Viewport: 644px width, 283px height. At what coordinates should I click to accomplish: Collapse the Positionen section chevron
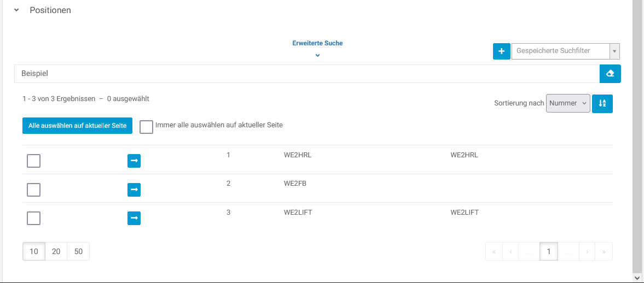pos(17,10)
